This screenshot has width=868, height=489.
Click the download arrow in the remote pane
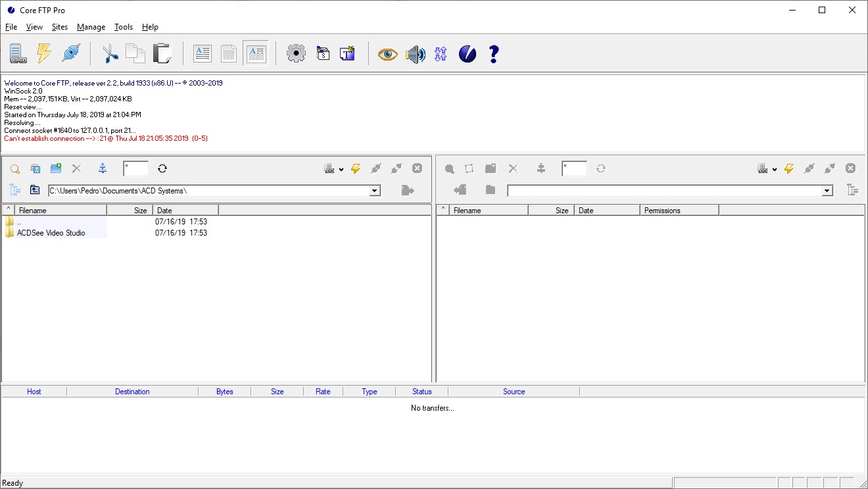pyautogui.click(x=460, y=190)
